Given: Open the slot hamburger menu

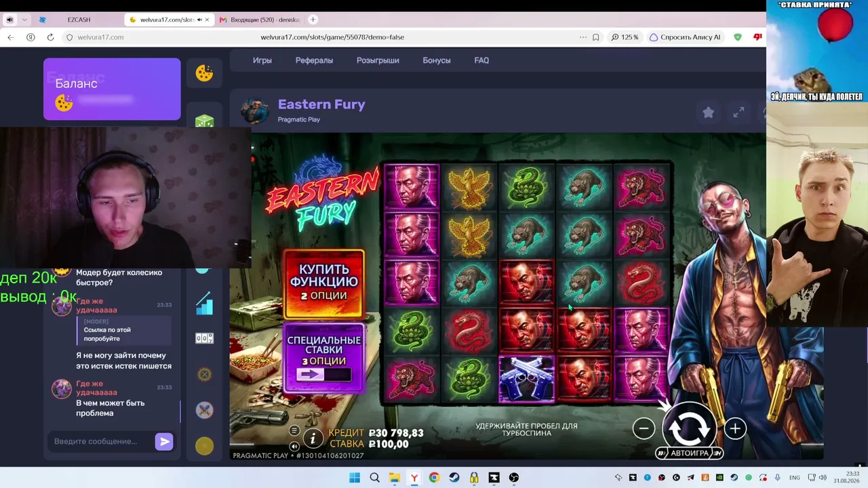Looking at the screenshot, I should click(294, 430).
